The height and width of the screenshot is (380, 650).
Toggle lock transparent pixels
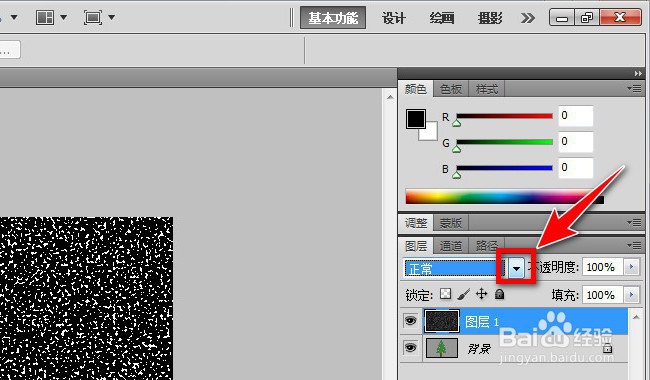pos(445,294)
